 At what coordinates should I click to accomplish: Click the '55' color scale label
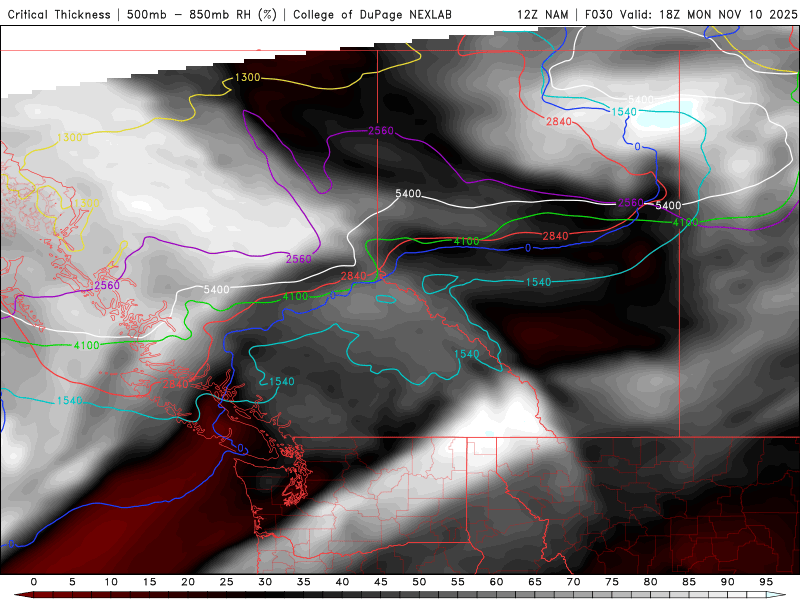[x=458, y=582]
